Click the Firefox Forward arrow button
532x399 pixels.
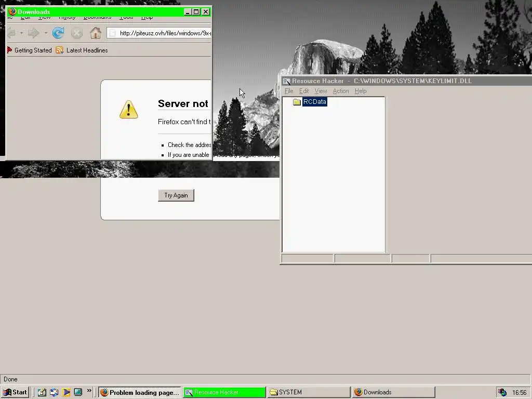pos(34,33)
